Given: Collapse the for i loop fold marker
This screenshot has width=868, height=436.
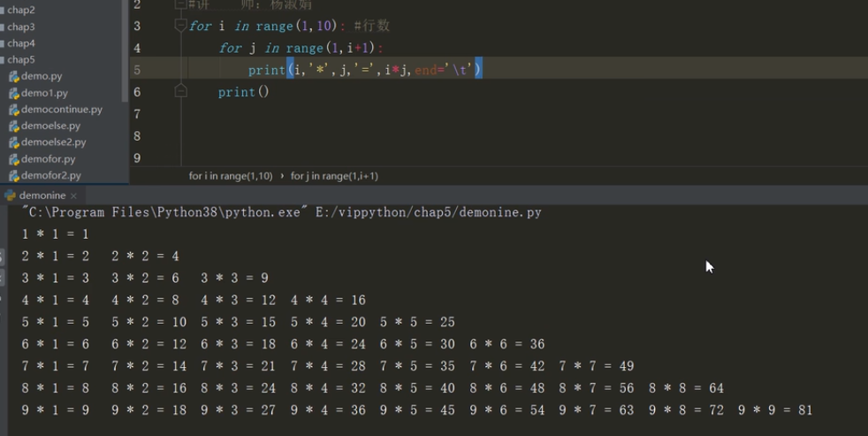Looking at the screenshot, I should point(180,26).
